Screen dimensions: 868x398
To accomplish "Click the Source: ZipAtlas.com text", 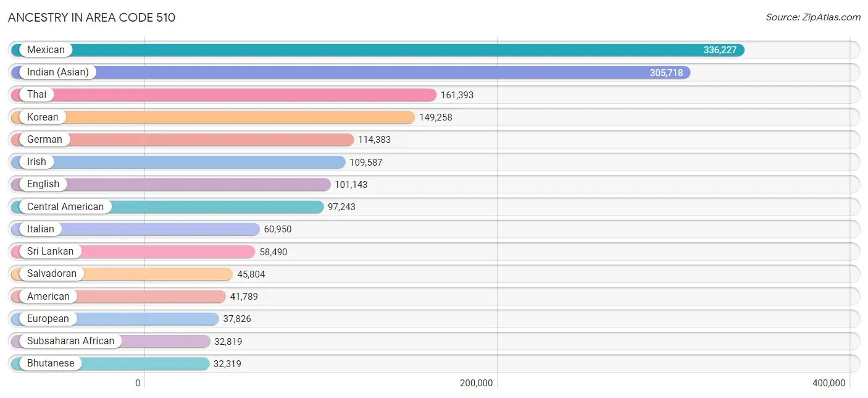I will point(813,17).
